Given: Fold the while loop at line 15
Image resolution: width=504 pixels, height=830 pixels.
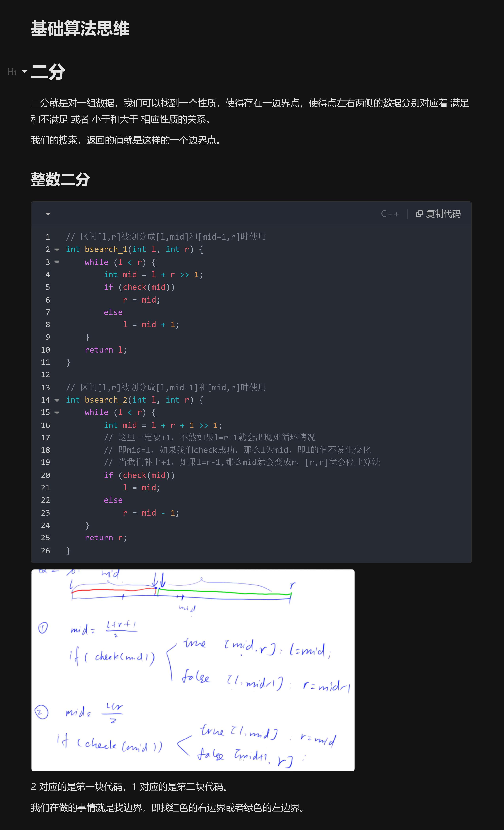Looking at the screenshot, I should click(x=57, y=413).
